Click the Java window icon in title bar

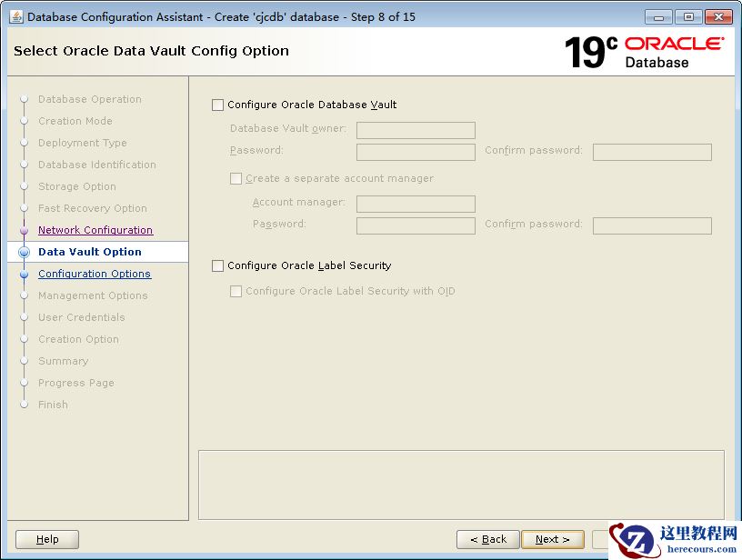[x=16, y=16]
